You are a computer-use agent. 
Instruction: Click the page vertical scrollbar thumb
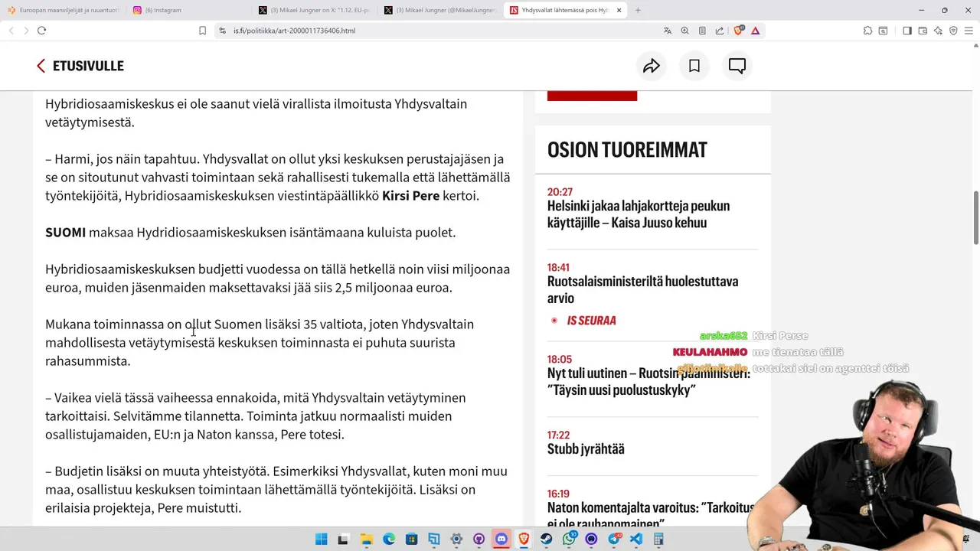(975, 218)
